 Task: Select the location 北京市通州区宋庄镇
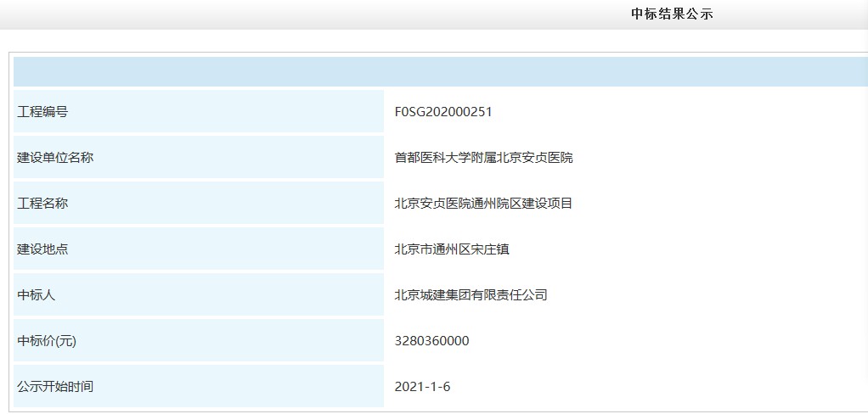point(452,249)
